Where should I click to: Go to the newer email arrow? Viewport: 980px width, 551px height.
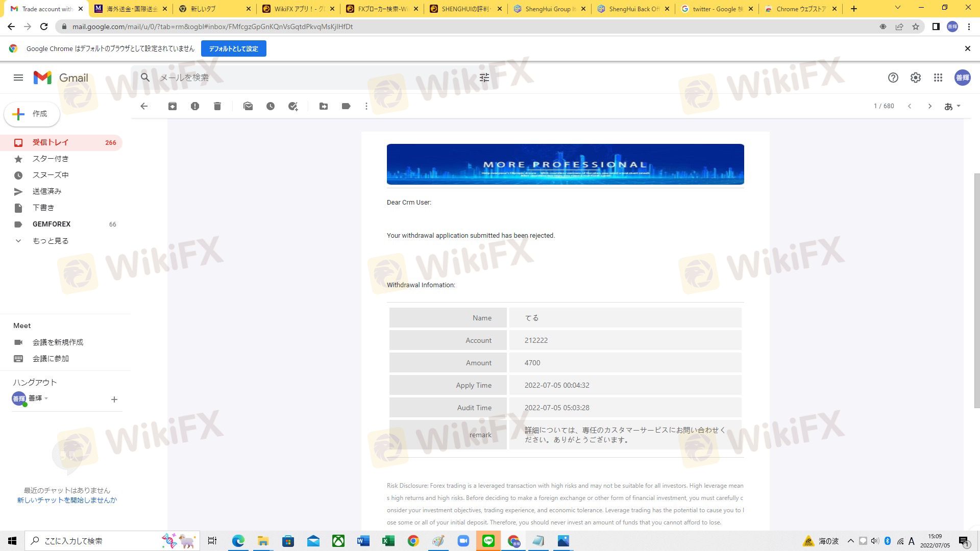tap(910, 106)
